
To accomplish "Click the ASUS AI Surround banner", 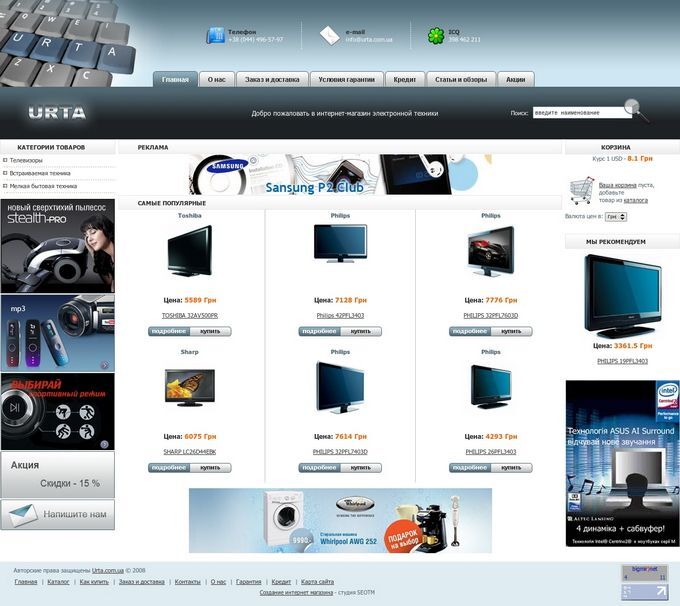I will 622,463.
